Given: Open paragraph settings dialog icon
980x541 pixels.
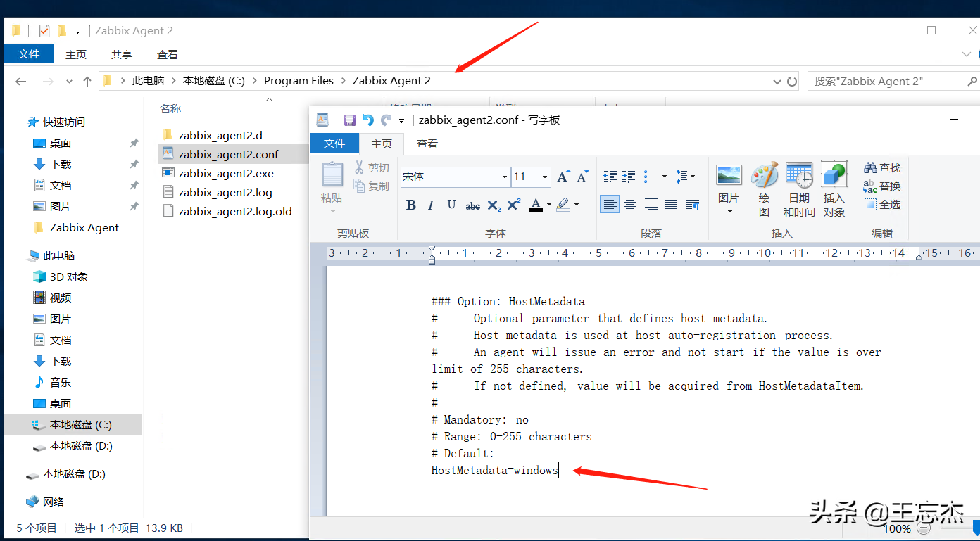Looking at the screenshot, I should point(693,204).
